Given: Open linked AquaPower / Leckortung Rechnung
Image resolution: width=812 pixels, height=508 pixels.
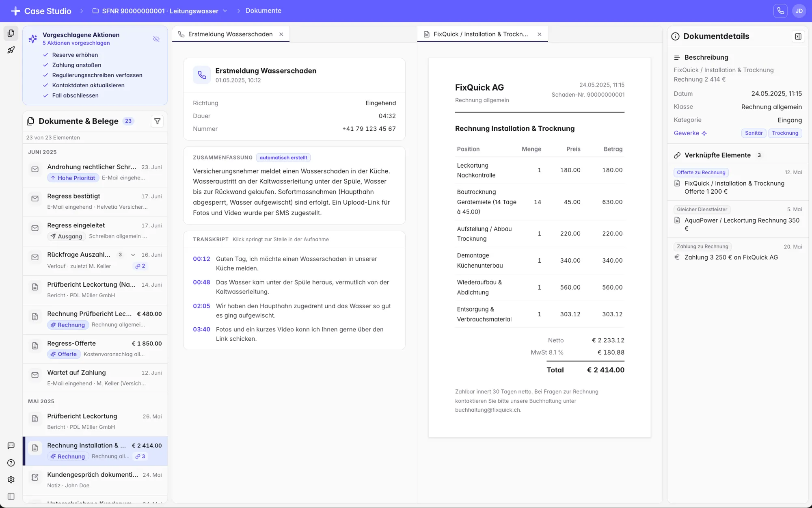Looking at the screenshot, I should (x=737, y=219).
